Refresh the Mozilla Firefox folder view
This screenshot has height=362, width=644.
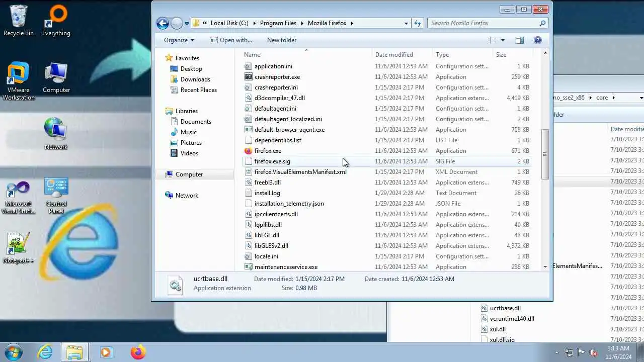[x=417, y=23]
